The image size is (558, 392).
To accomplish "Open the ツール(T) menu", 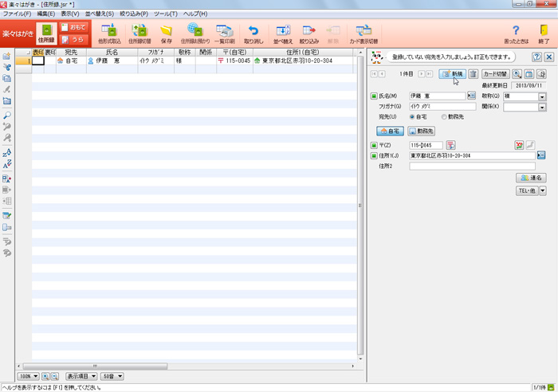I will coord(166,14).
